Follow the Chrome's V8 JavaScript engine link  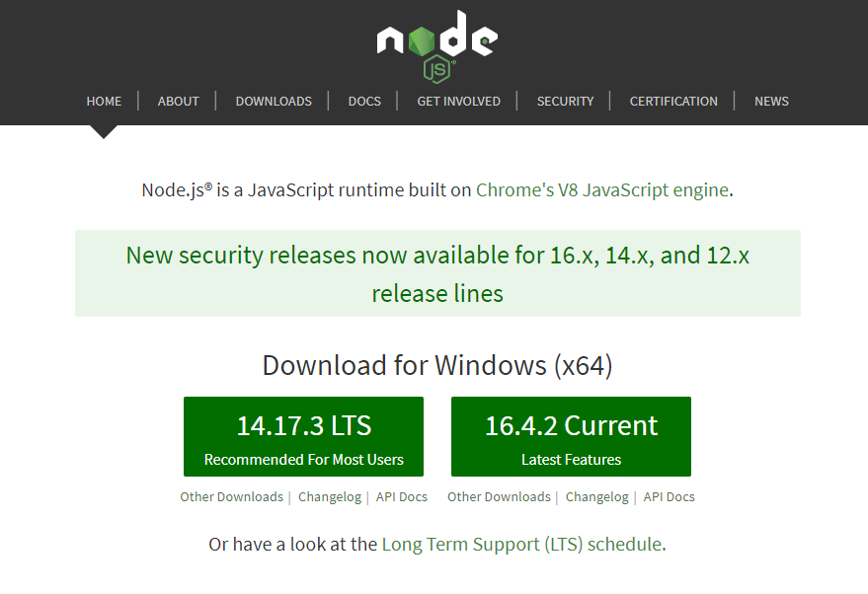pyautogui.click(x=601, y=189)
